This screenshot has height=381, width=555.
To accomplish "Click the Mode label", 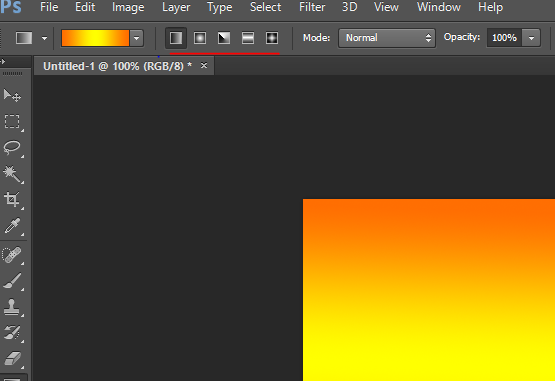I will tap(316, 38).
